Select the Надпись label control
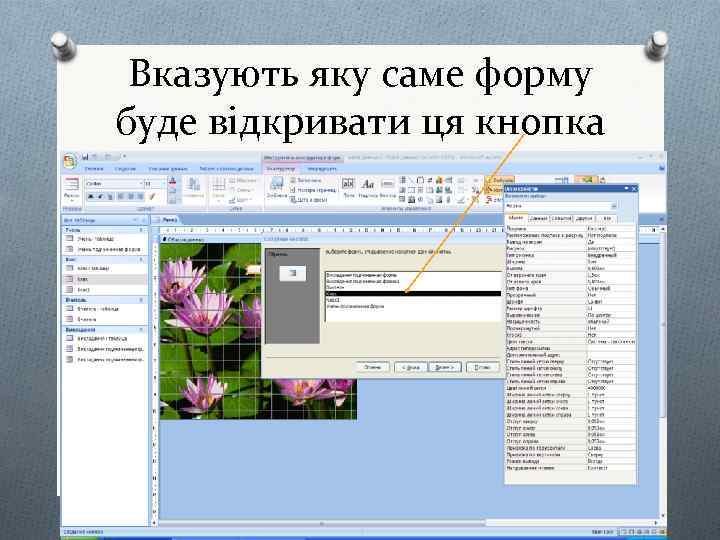The height and width of the screenshot is (540, 720). coord(367,188)
